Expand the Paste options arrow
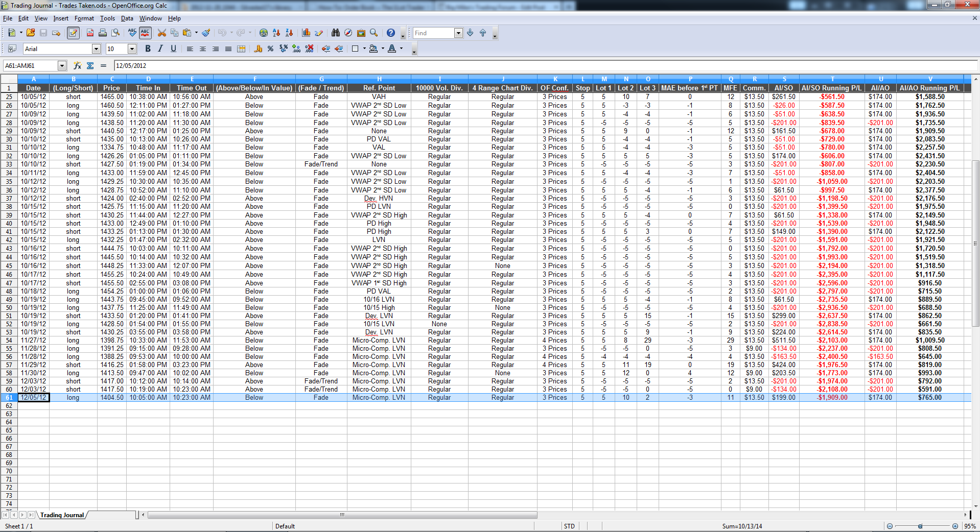The height and width of the screenshot is (532, 980). 196,33
